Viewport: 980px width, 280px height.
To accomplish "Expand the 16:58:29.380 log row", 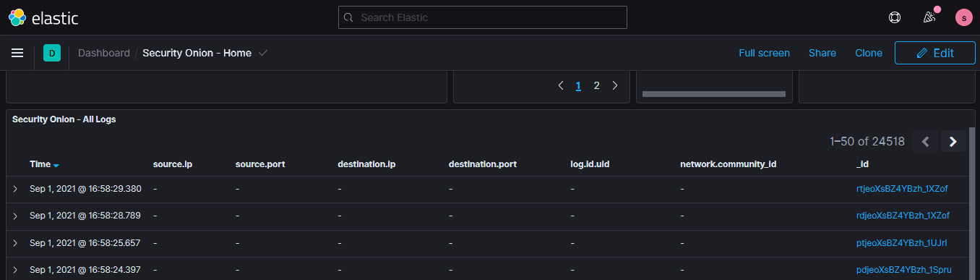I will [x=15, y=189].
